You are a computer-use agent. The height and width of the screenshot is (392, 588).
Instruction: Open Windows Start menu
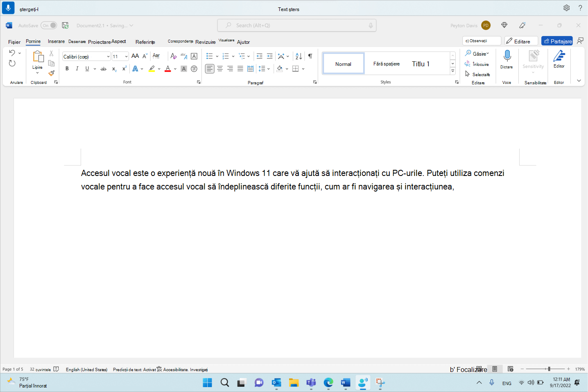point(208,383)
